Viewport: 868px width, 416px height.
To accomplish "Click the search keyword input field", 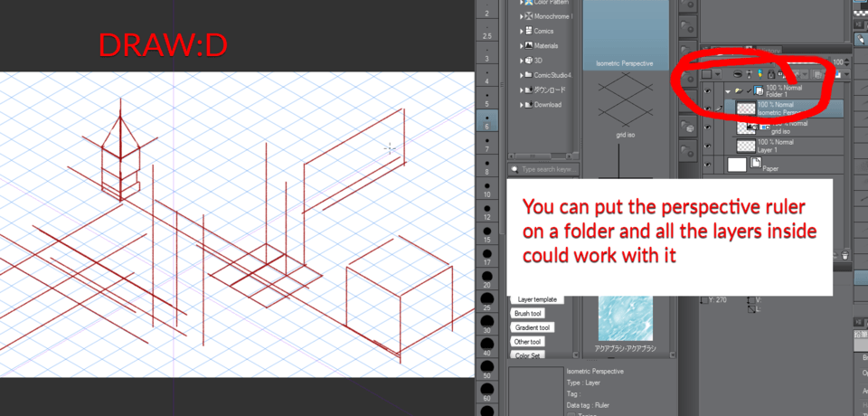I will coord(547,169).
